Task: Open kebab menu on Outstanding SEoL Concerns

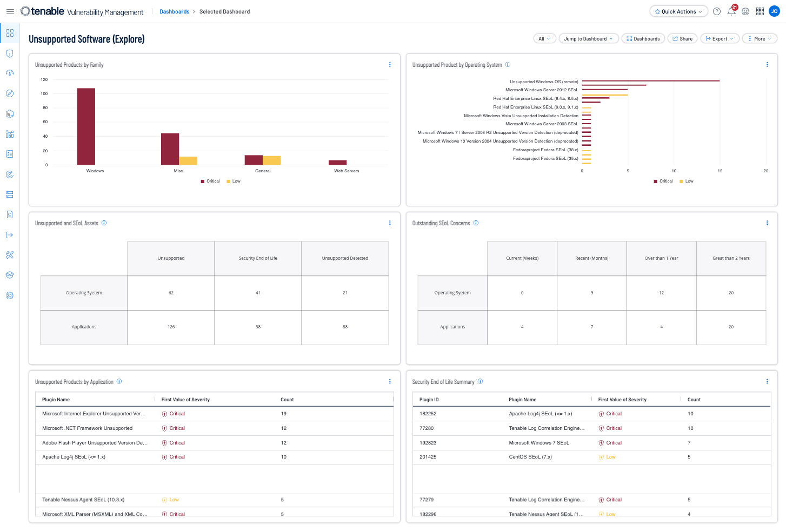Action: coord(767,223)
